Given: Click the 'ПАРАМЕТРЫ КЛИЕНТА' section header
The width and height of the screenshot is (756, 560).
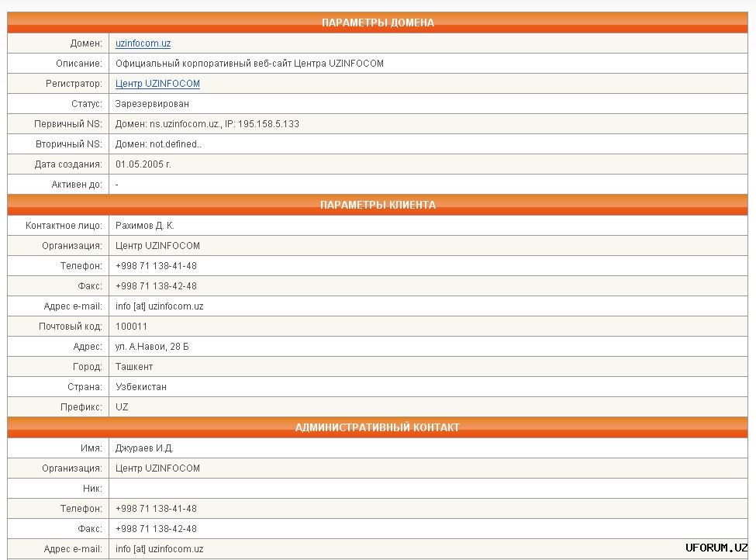Looking at the screenshot, I should point(378,205).
